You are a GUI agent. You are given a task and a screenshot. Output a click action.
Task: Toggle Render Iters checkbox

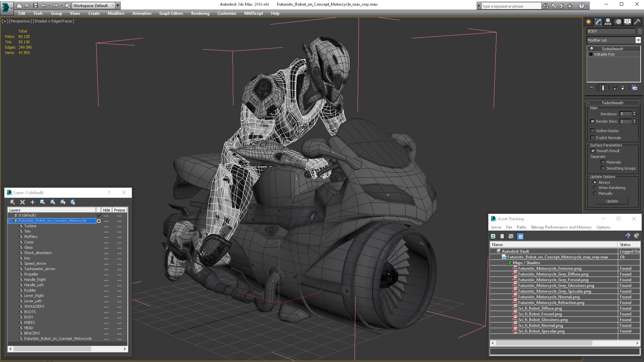(x=593, y=121)
